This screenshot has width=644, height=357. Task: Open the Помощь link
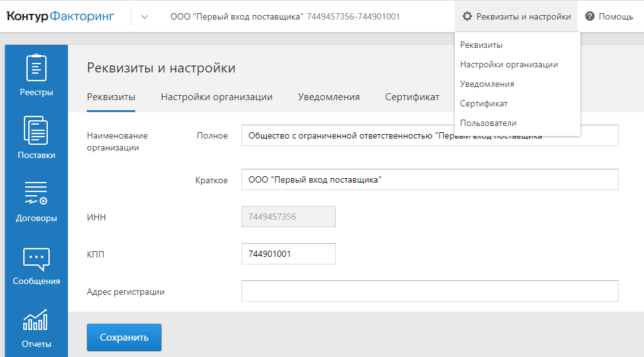(609, 16)
